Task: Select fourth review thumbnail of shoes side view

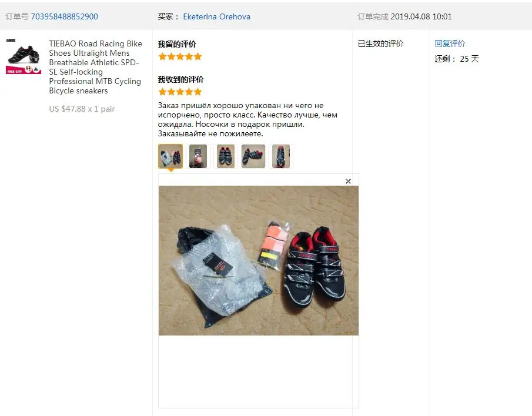Action: (253, 156)
